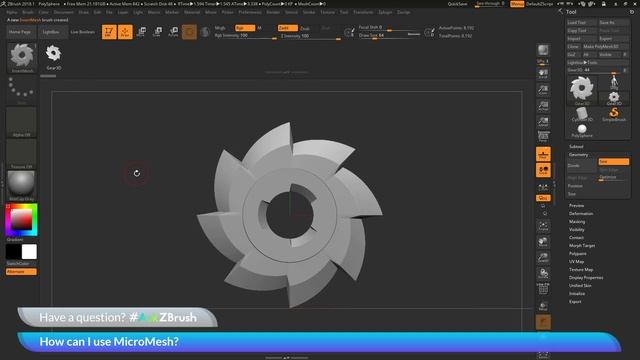Select SimpleBrush tool in Tool palette

pos(614,114)
